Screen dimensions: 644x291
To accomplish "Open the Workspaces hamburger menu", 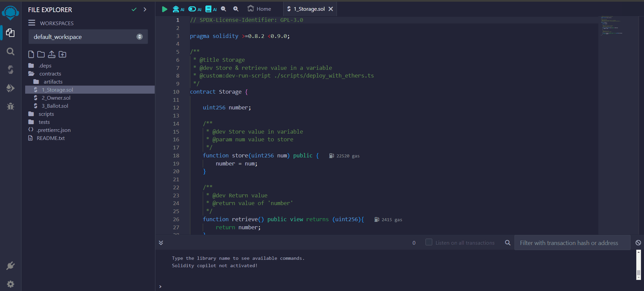I will tap(32, 23).
